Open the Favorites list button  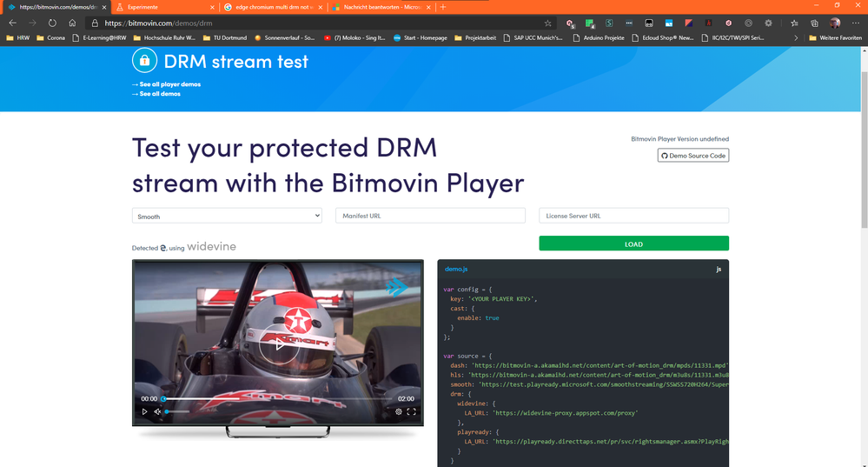coord(794,23)
